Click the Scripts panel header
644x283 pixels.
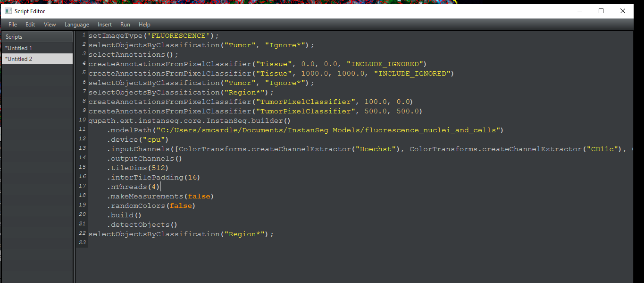(14, 36)
